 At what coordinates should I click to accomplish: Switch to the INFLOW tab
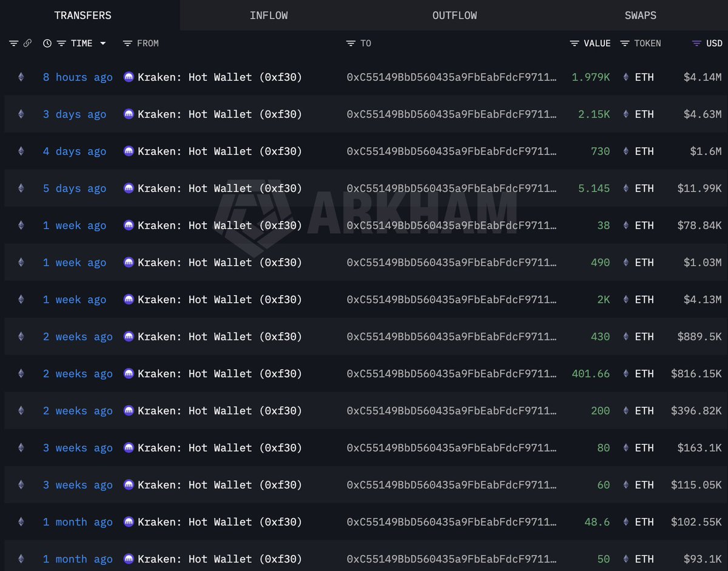pos(269,16)
